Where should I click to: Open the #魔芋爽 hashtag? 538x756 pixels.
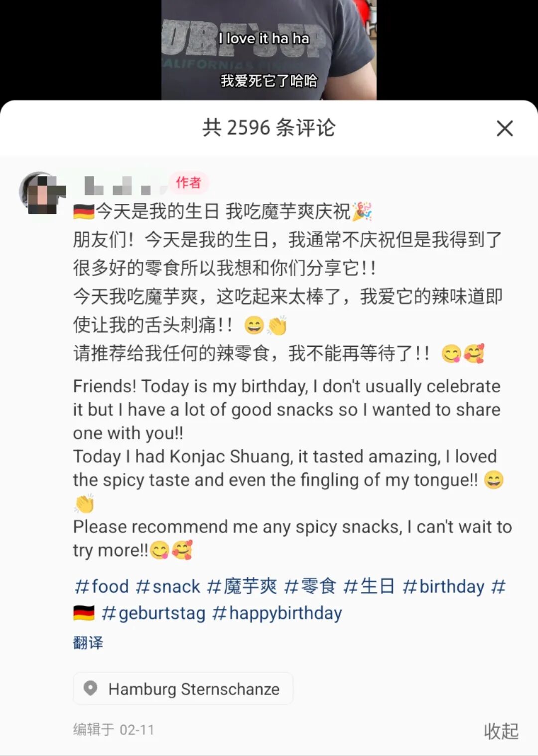242,587
